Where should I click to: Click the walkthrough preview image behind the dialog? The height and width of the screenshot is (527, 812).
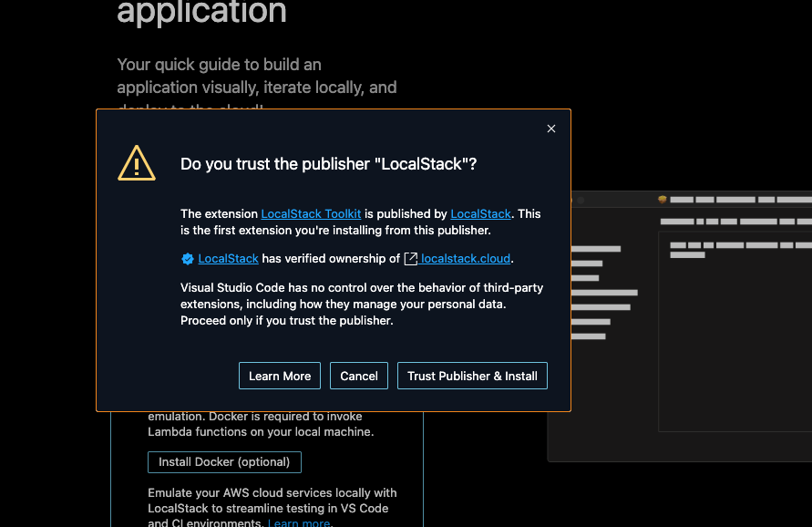(x=692, y=326)
